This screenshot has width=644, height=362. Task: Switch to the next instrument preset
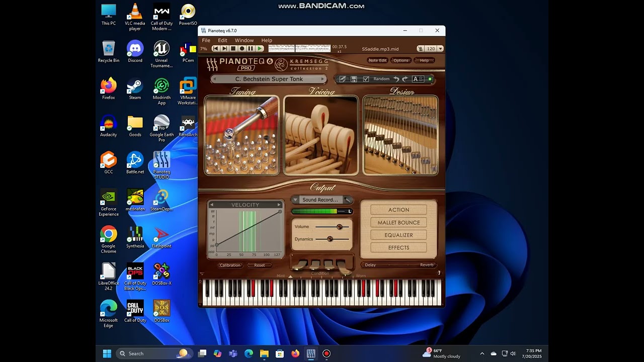point(323,79)
